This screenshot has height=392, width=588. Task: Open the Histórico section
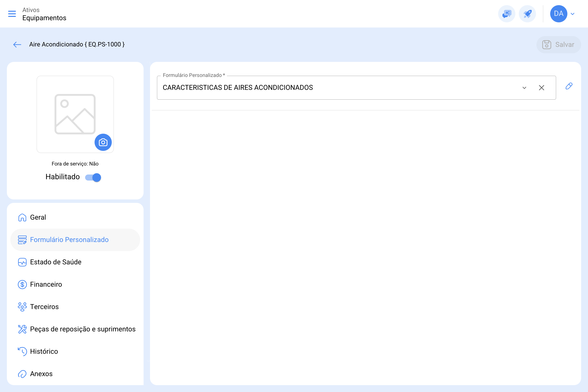pos(75,351)
